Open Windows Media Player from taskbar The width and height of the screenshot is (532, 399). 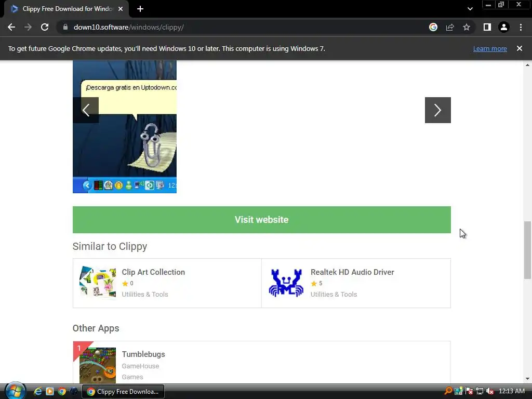(50, 391)
